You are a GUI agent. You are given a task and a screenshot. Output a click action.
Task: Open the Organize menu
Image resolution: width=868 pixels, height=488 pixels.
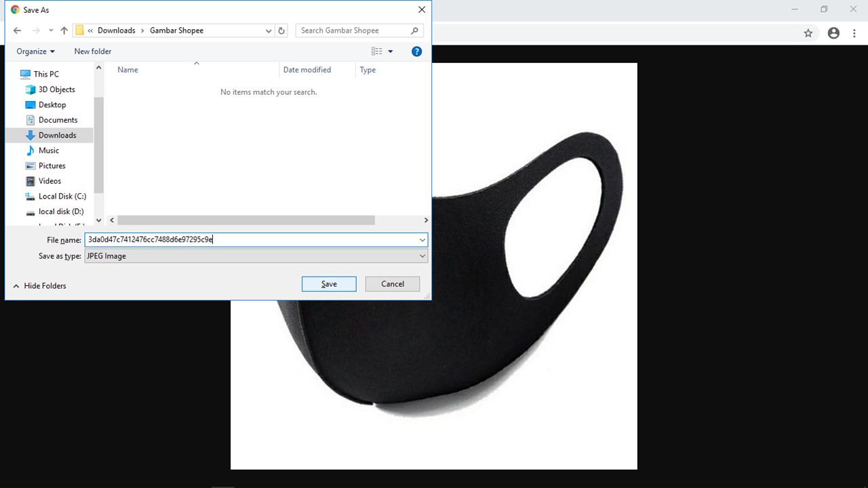tap(35, 52)
